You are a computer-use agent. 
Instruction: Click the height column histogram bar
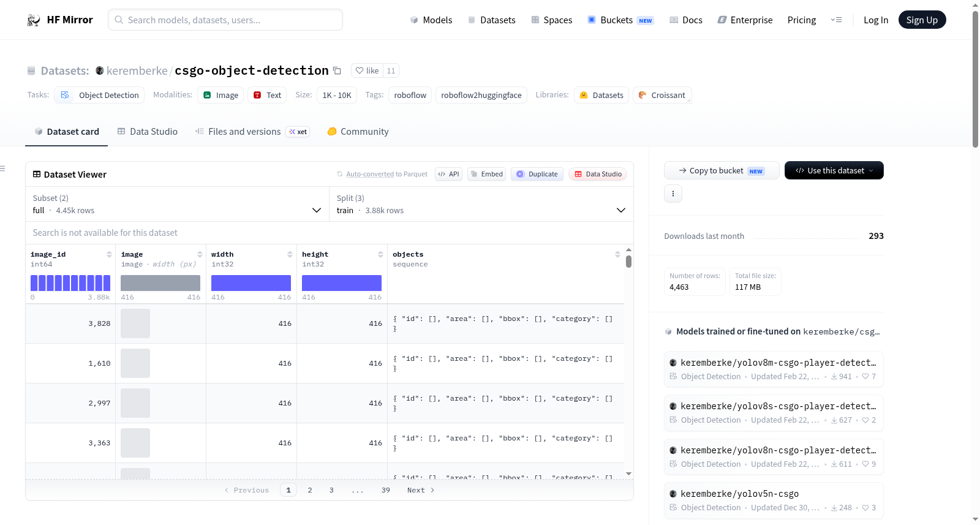[x=342, y=283]
